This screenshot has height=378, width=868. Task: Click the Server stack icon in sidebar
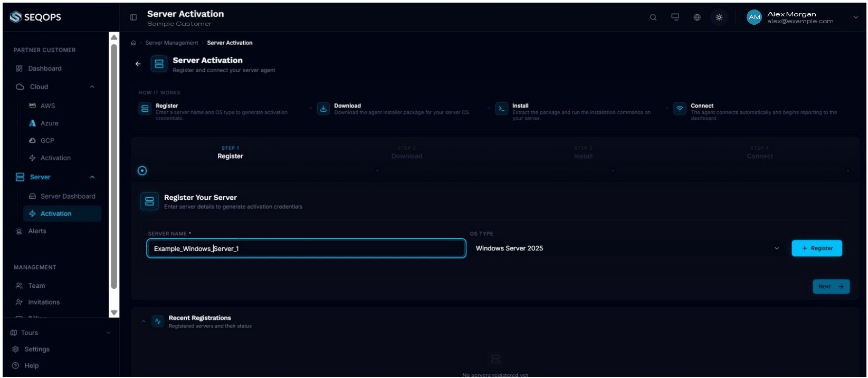(x=20, y=177)
